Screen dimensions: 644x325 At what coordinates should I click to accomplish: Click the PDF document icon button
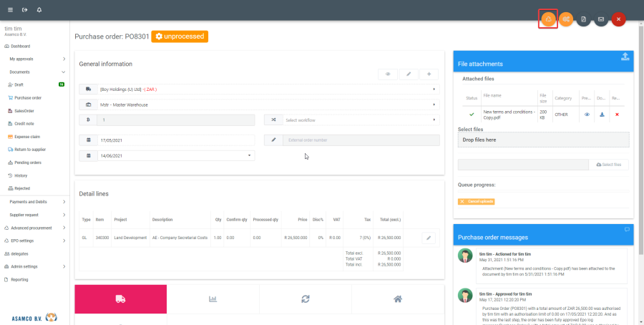coord(583,19)
